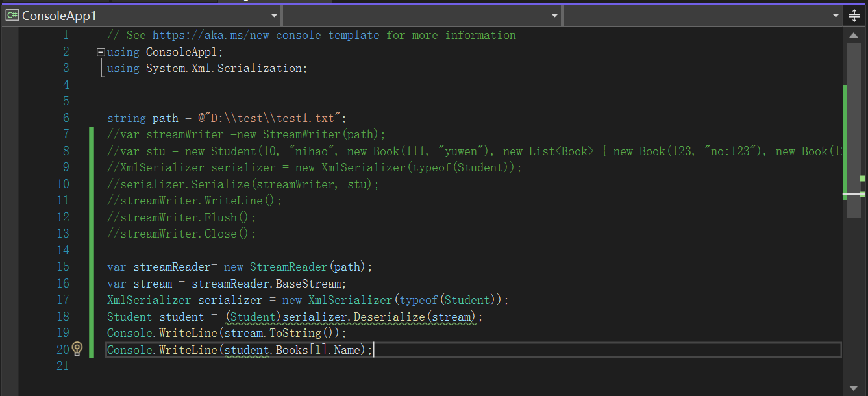
Task: Click commented 'streamWriter.WriteLine()' on line 11
Action: (x=198, y=201)
